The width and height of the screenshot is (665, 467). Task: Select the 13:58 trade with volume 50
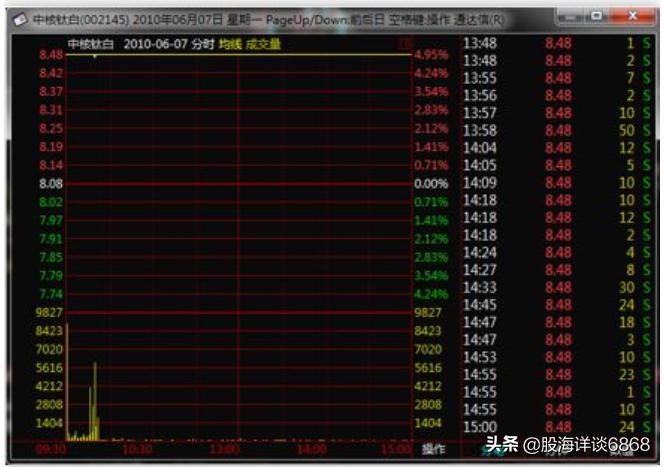click(556, 130)
